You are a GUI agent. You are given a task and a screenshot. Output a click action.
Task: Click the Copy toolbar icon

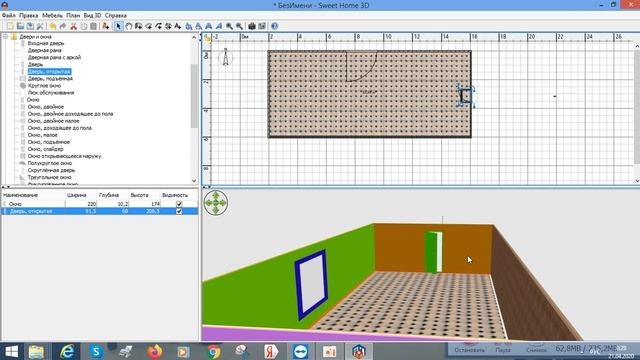click(x=84, y=26)
